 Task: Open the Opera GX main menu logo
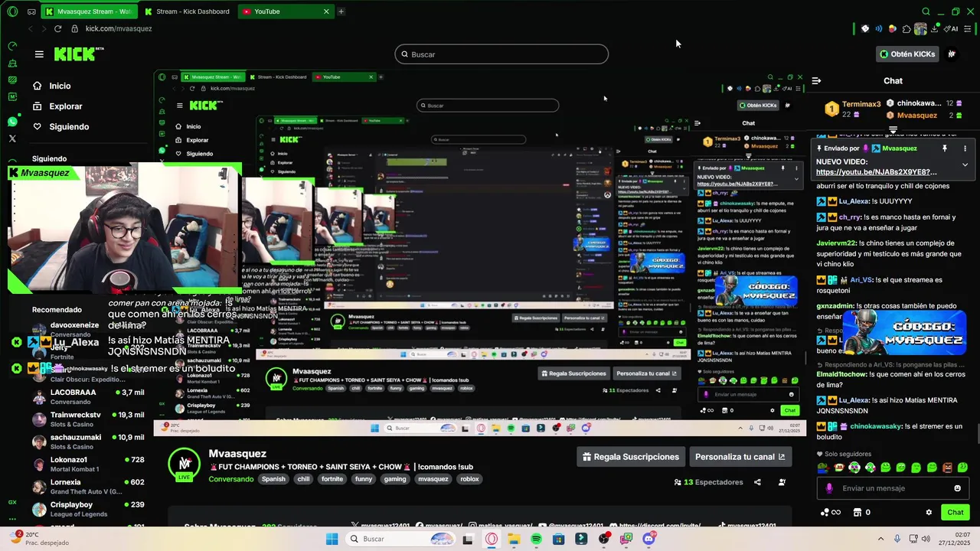click(12, 11)
